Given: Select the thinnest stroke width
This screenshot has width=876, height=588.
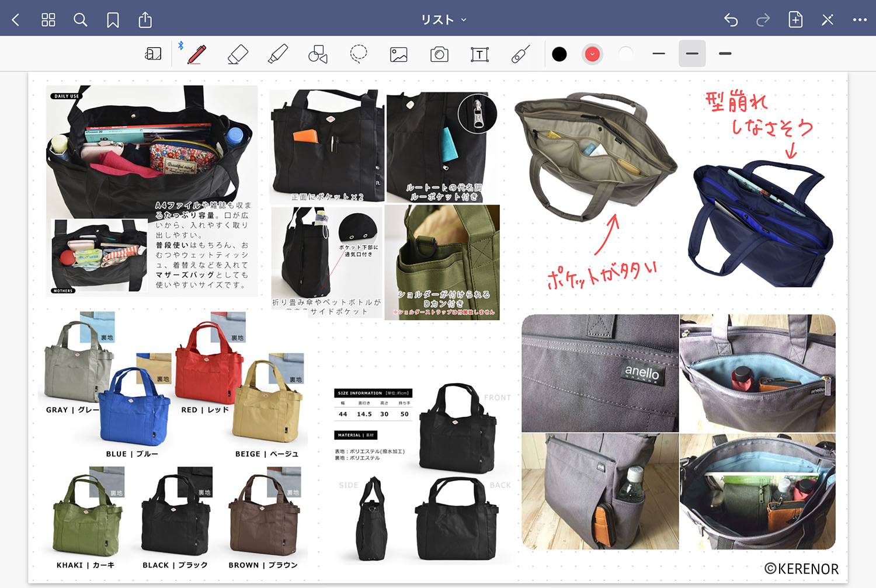Looking at the screenshot, I should pyautogui.click(x=659, y=54).
